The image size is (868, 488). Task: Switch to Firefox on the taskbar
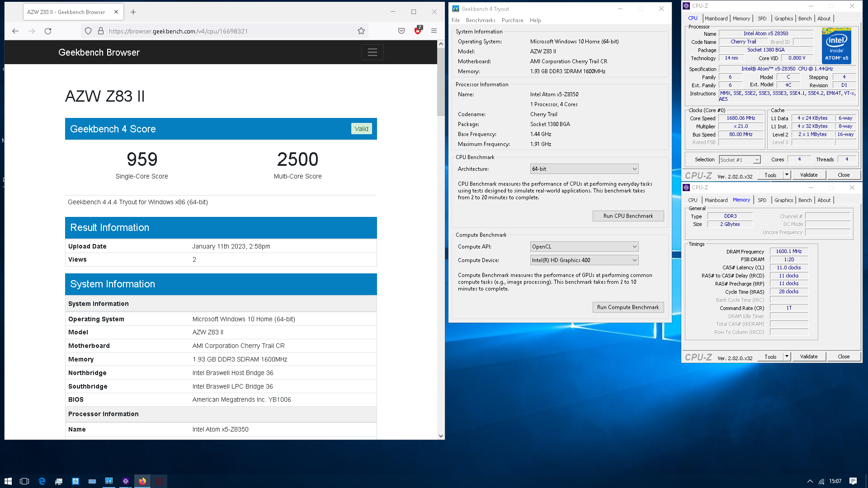click(x=142, y=481)
